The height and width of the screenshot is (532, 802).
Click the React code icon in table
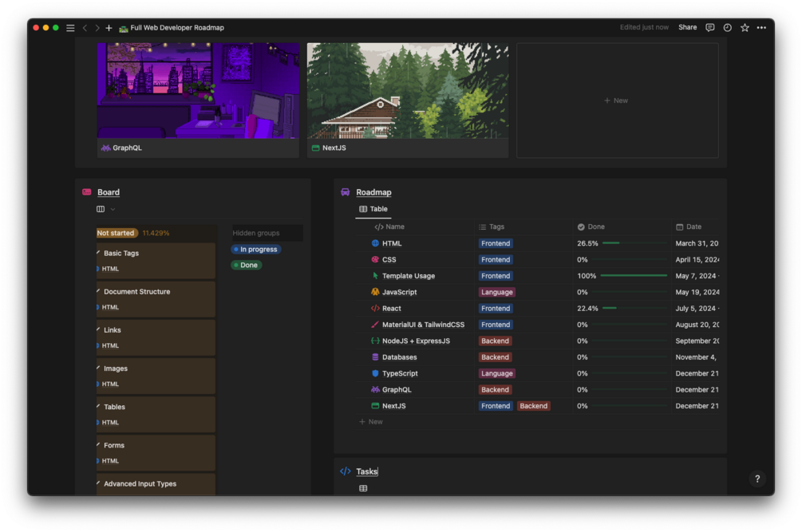(375, 308)
